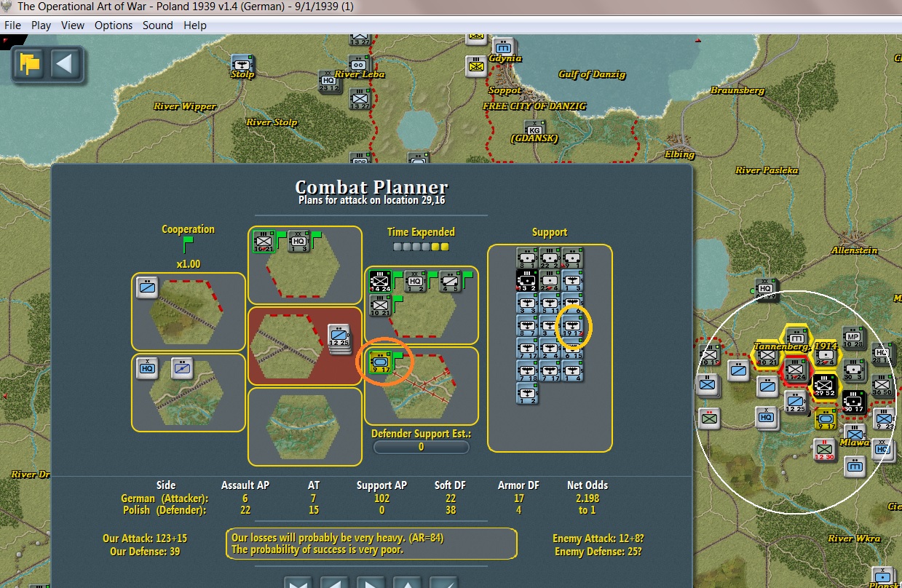Select the HQ 1-3 unit in planner
This screenshot has height=588, width=902.
coord(298,241)
